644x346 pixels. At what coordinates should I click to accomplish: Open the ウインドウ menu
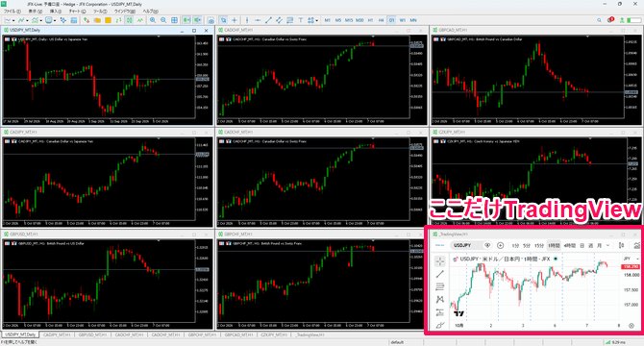point(125,12)
